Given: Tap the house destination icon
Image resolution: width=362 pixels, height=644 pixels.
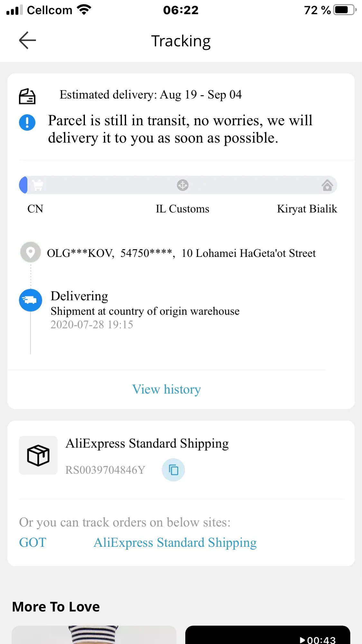Looking at the screenshot, I should pyautogui.click(x=327, y=185).
